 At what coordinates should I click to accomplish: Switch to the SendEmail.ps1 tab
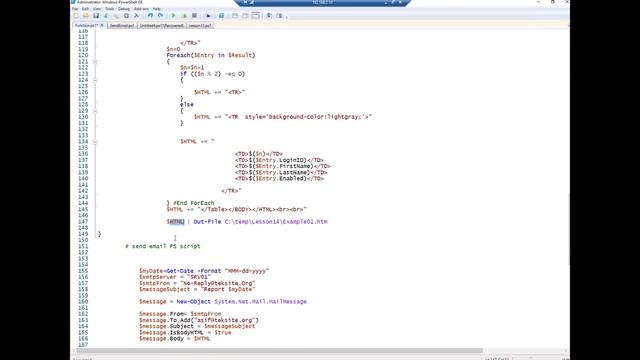click(122, 26)
